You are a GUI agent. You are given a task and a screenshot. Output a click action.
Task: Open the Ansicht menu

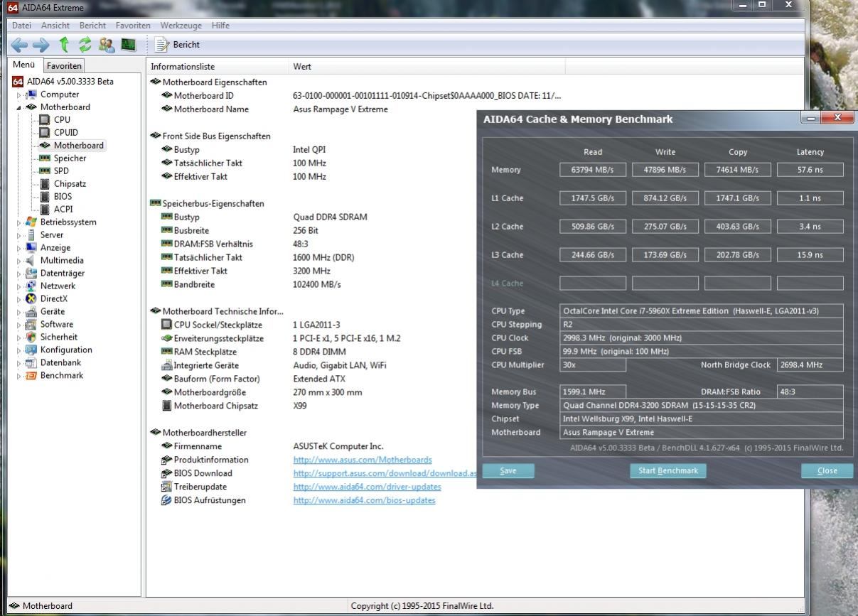click(55, 25)
